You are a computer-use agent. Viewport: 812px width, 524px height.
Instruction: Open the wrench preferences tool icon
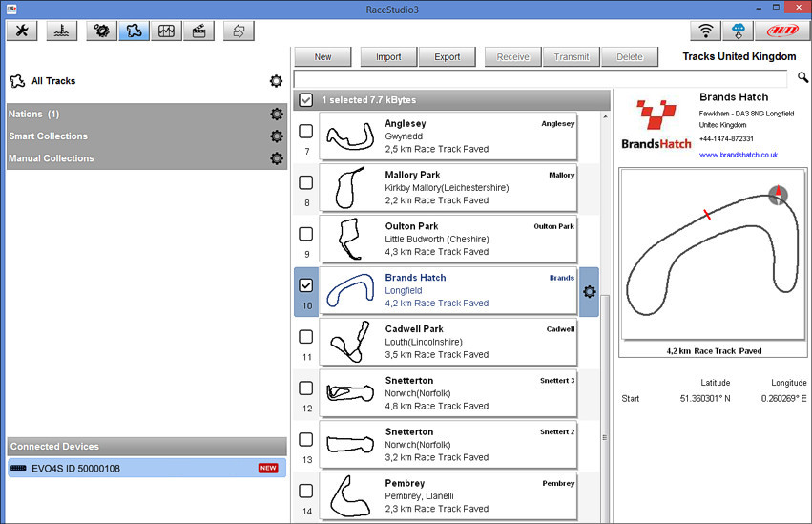(22, 31)
